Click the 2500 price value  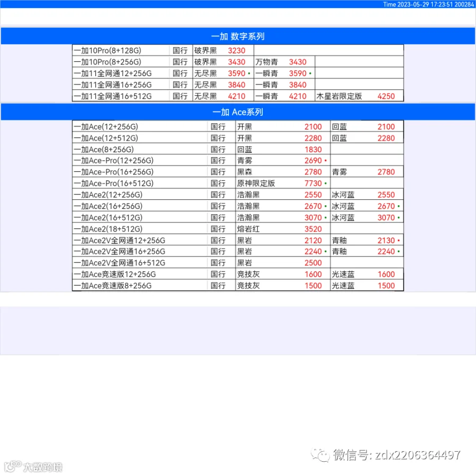[313, 263]
